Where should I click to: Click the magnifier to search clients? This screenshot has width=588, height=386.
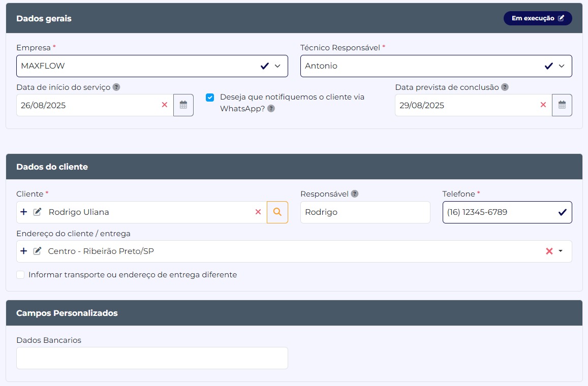point(277,212)
